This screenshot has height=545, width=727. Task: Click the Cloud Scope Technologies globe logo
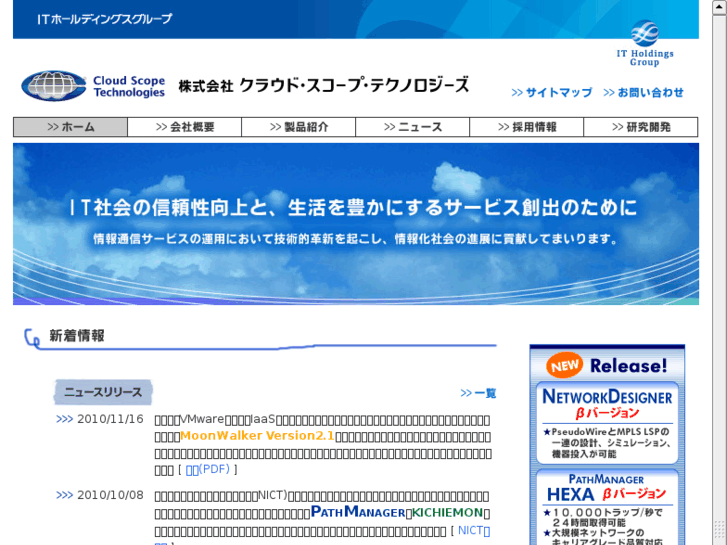(x=54, y=86)
